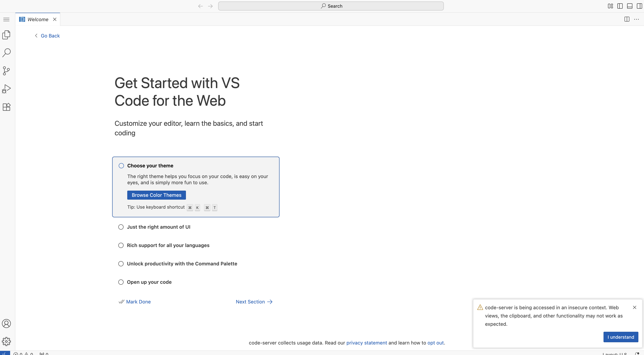Click the T key in the shortcut tip

tap(214, 207)
